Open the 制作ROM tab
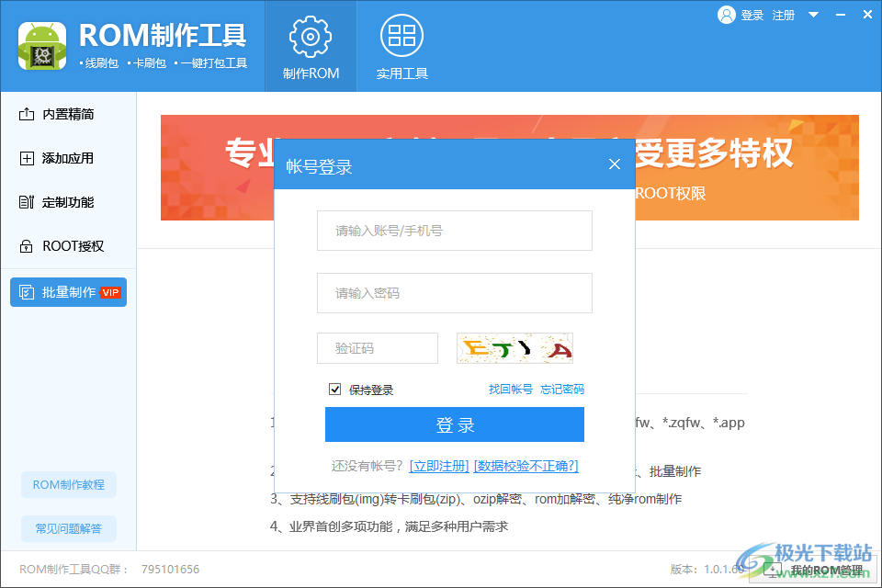 click(311, 47)
